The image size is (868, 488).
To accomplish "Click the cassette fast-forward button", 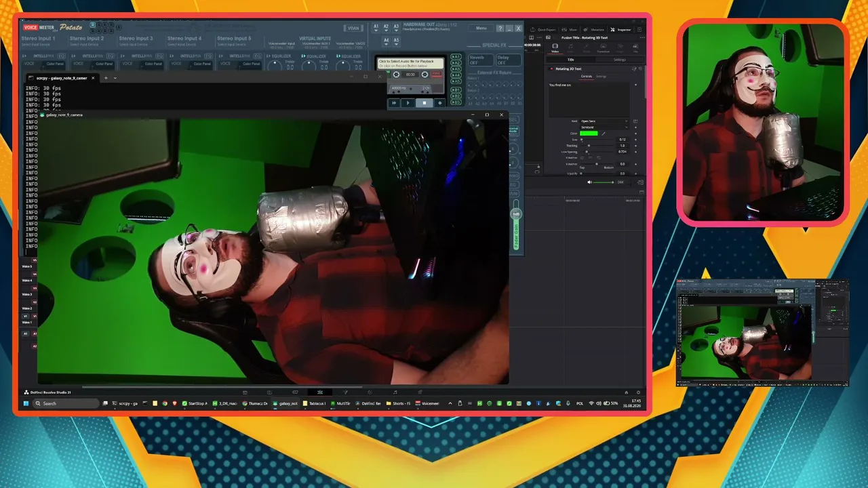I will coord(394,103).
